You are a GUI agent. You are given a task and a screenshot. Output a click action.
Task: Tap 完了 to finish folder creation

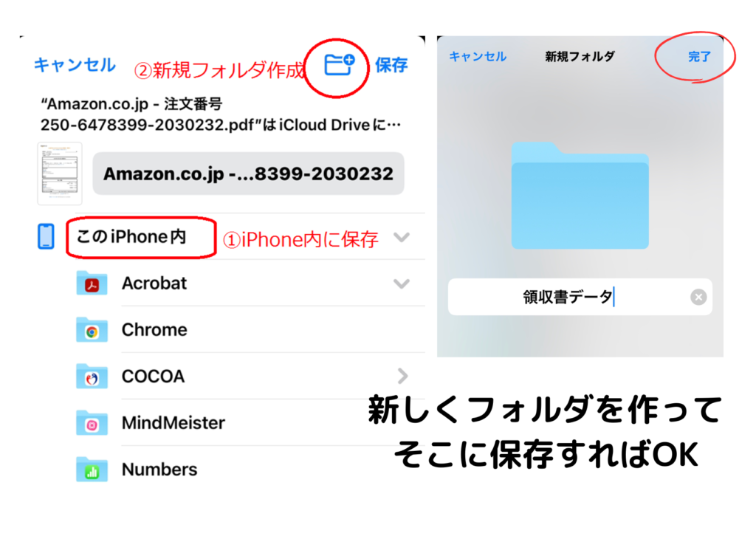[699, 56]
